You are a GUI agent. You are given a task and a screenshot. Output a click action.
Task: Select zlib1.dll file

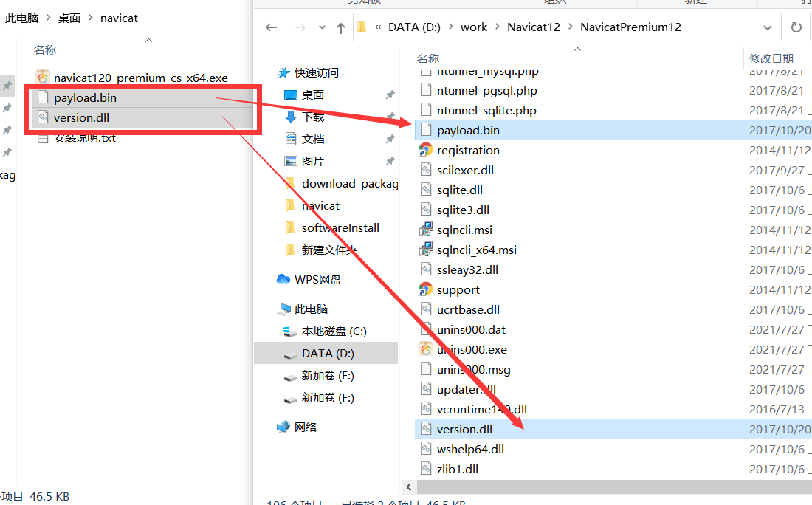click(x=457, y=470)
